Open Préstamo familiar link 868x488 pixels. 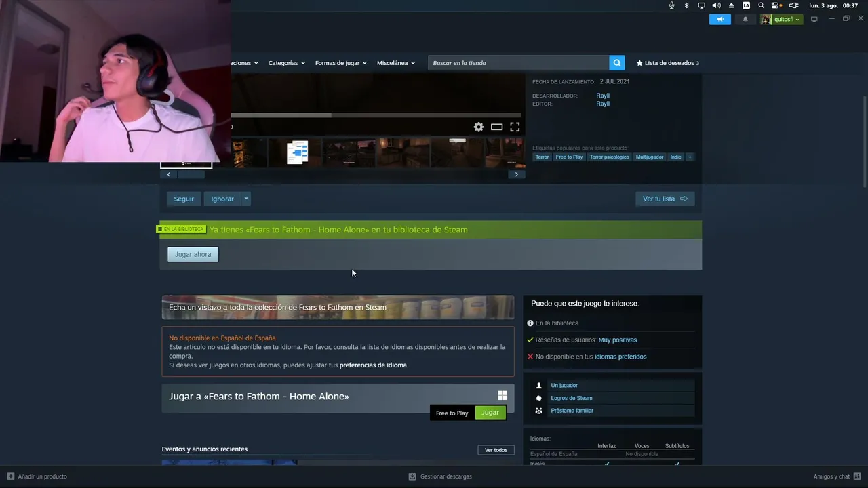(572, 411)
